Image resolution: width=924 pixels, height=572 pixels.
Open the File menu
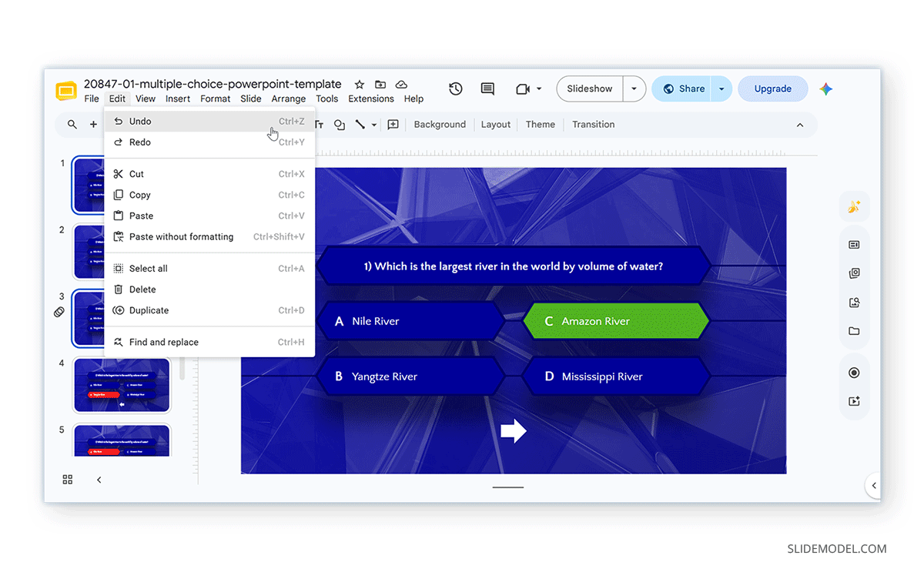click(x=92, y=99)
